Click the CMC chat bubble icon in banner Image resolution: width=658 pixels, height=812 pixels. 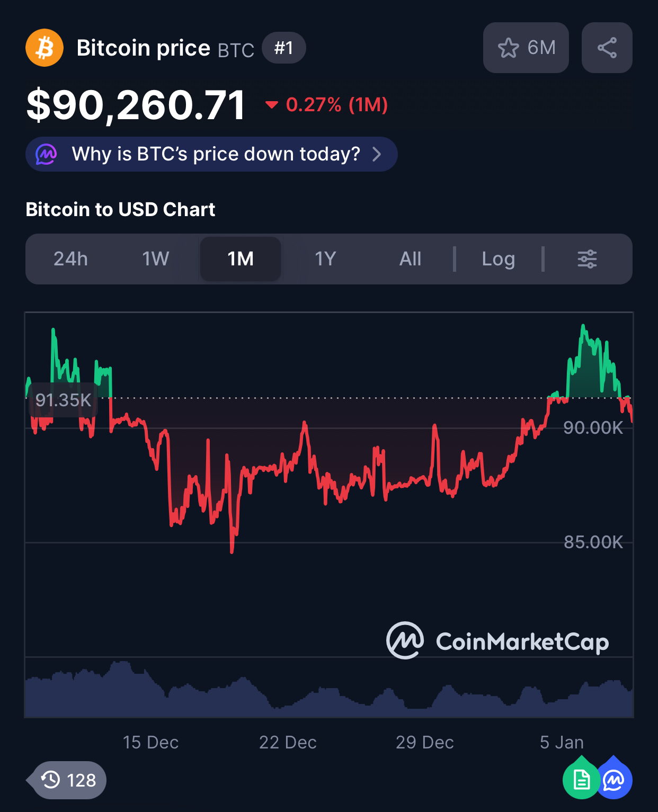[47, 154]
